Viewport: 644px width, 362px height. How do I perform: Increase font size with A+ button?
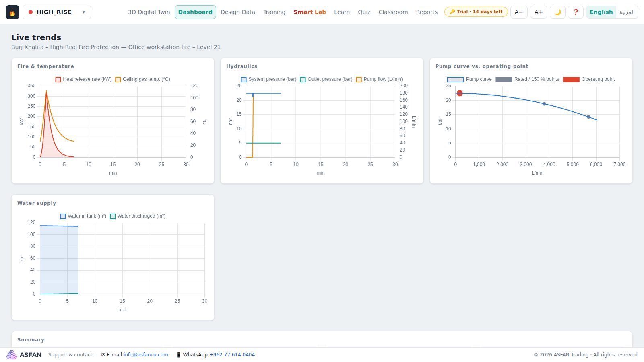pyautogui.click(x=539, y=12)
